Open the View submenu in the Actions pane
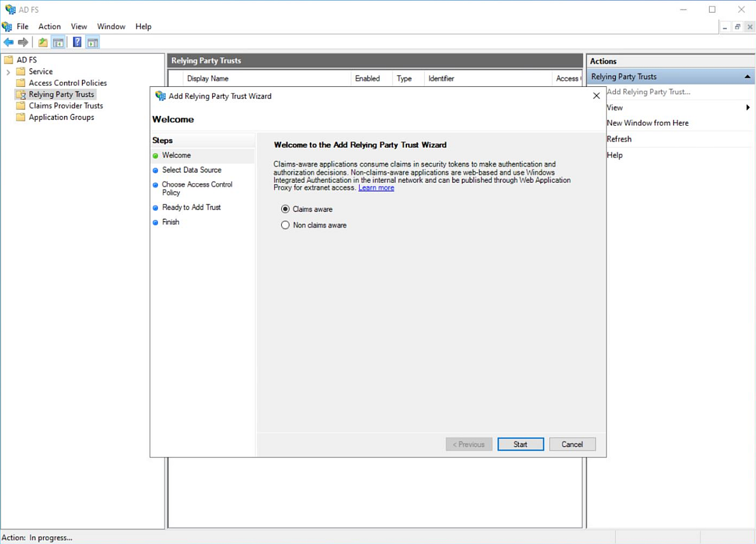Viewport: 756px width, 544px height. tap(614, 107)
